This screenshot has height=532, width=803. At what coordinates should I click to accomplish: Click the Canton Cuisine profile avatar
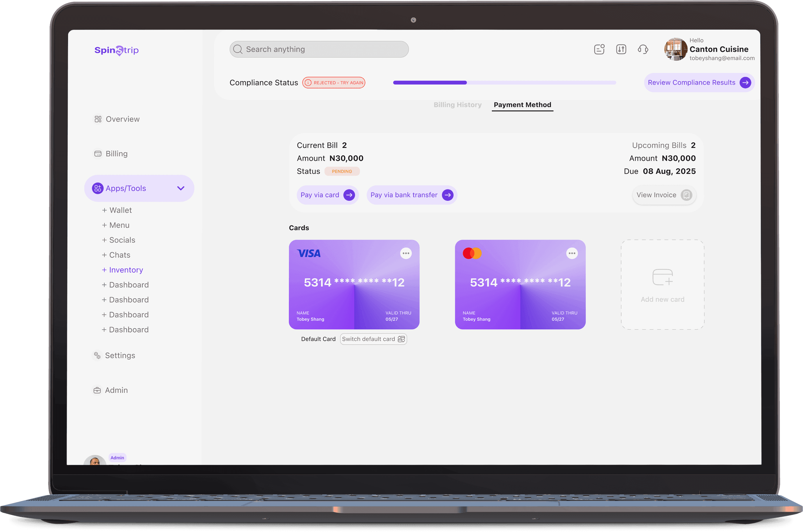675,49
